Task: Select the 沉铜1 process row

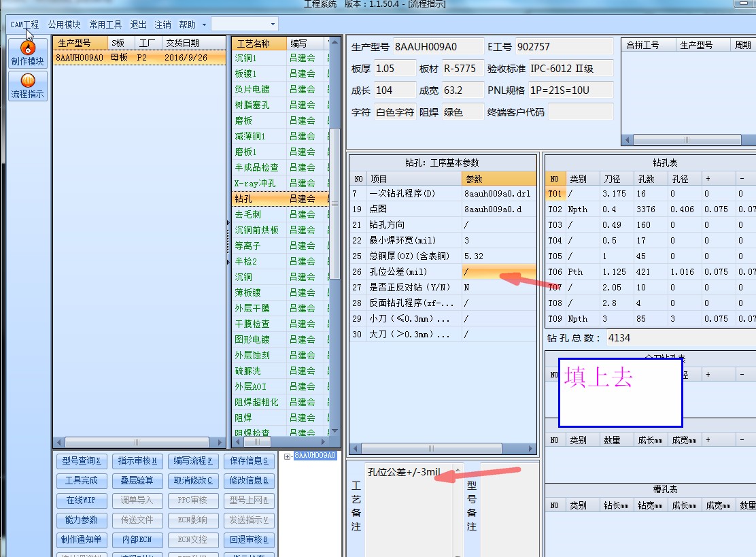Action: (281, 58)
